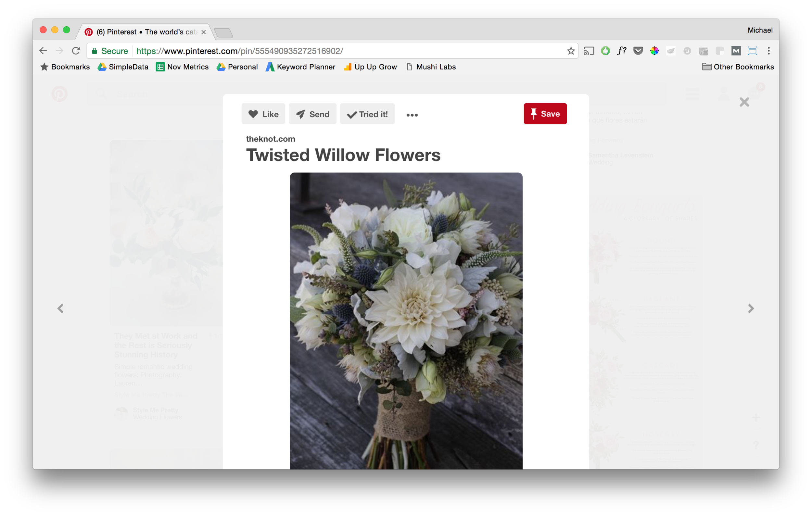Click the grey M extension icon

tap(736, 51)
